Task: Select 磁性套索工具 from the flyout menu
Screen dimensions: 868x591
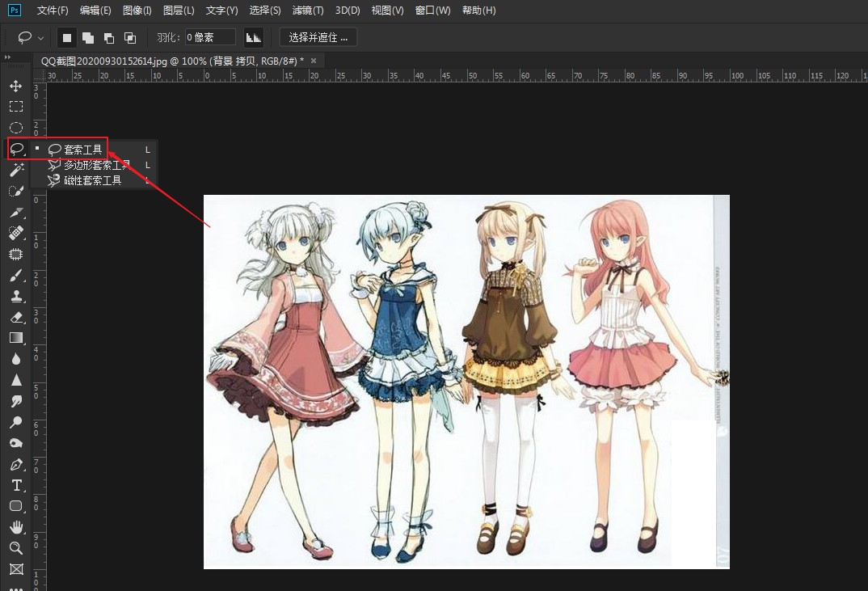Action: click(87, 179)
